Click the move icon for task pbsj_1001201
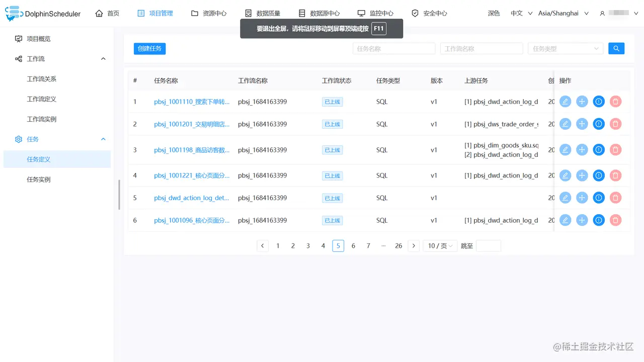 pyautogui.click(x=582, y=124)
